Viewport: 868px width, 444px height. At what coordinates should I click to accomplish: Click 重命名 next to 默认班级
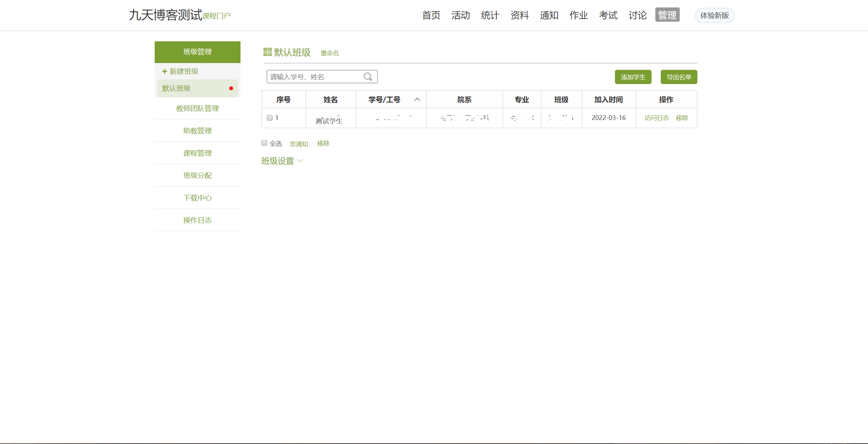(x=329, y=53)
